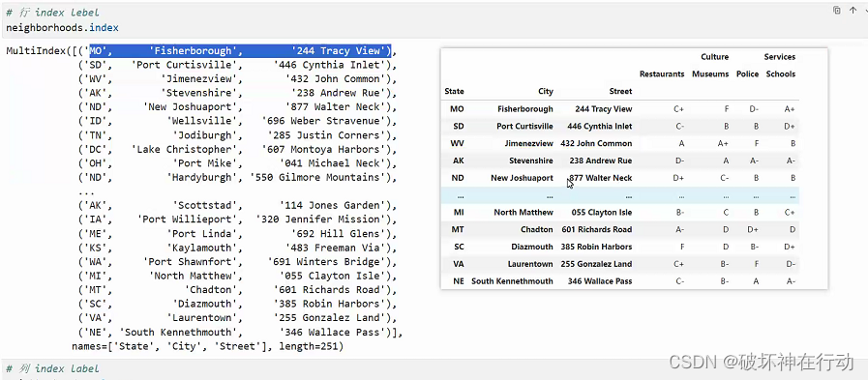This screenshot has height=380, width=868.
Task: Click '550 Gilmore Mountains' in the output
Action: click(317, 178)
